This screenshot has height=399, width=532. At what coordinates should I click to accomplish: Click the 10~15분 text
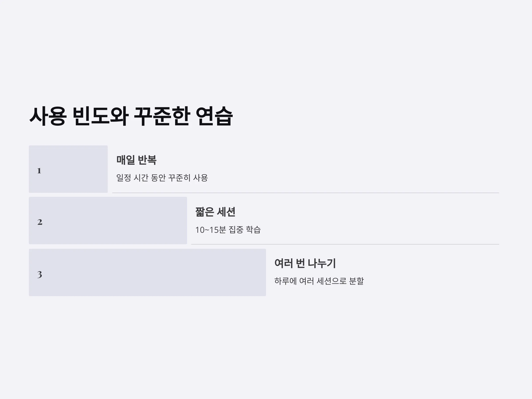211,230
